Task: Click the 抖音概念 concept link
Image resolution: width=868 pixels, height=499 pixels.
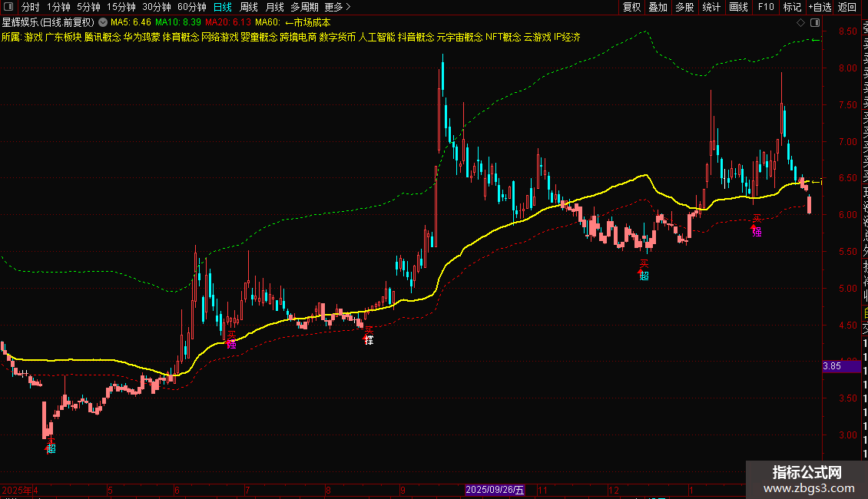Action: coord(416,37)
